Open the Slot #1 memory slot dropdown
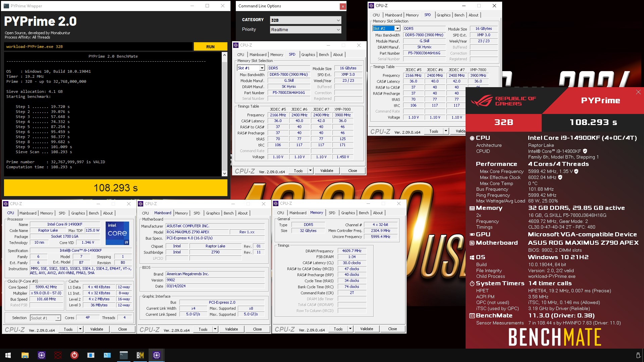This screenshot has height=362, width=644. 251,68
